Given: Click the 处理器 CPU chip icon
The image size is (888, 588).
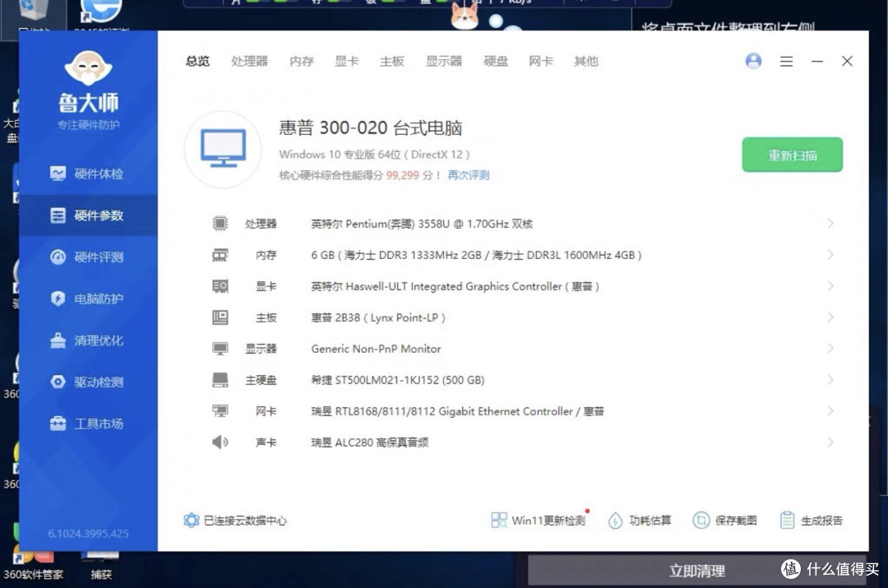Looking at the screenshot, I should click(x=220, y=223).
